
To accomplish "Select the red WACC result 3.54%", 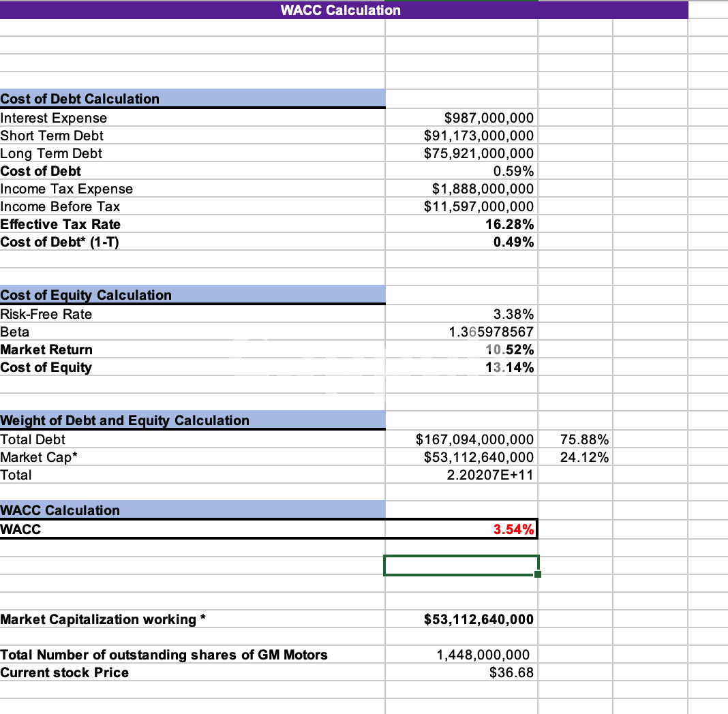I will coord(513,529).
